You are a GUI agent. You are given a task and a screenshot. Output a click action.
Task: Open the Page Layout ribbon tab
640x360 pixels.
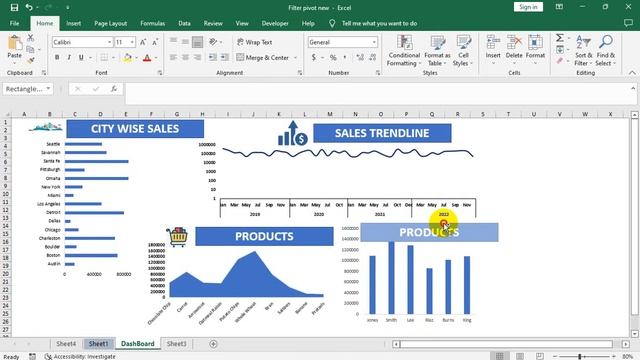[111, 23]
